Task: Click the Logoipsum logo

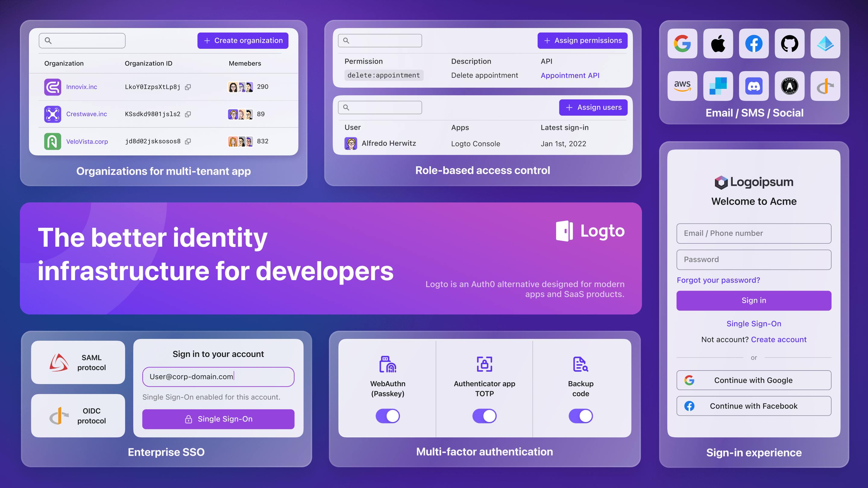Action: pyautogui.click(x=754, y=182)
